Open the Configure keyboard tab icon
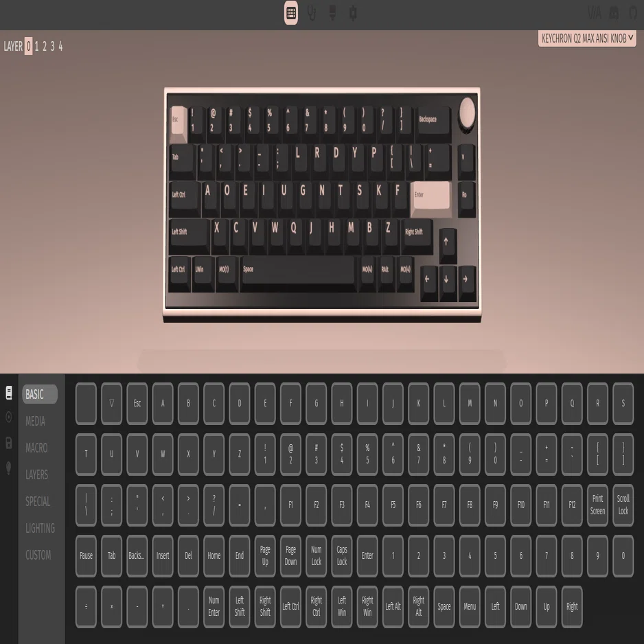Image resolution: width=644 pixels, height=644 pixels. tap(291, 13)
